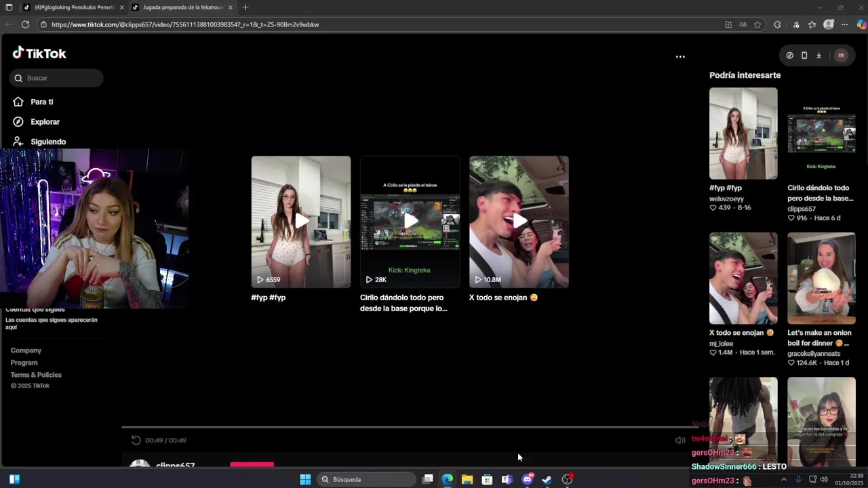Add page to favorites star
This screenshot has width=868, height=488.
757,24
